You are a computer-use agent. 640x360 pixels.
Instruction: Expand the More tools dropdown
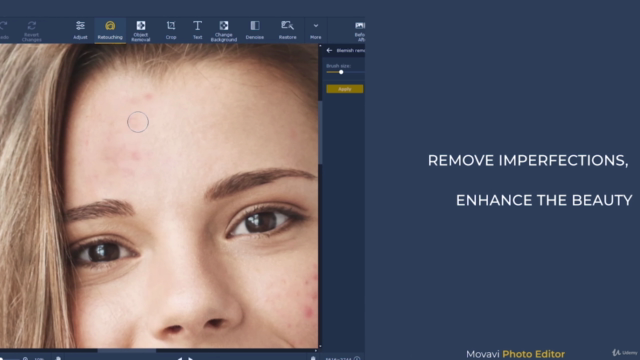pyautogui.click(x=316, y=30)
